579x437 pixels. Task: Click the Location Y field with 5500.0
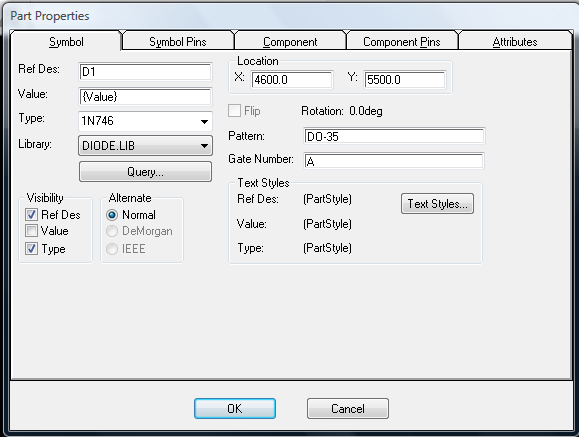(x=405, y=80)
